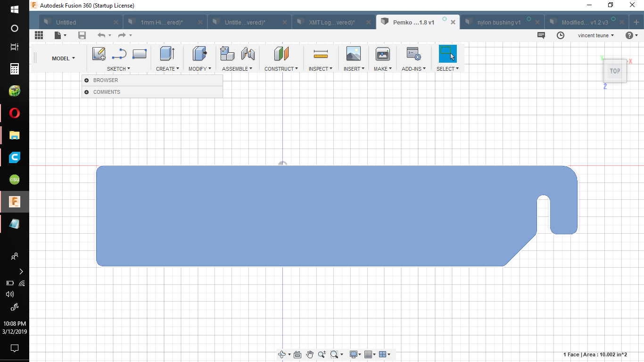The width and height of the screenshot is (644, 362).
Task: Open the Opera browser on the taskbar
Action: click(x=15, y=113)
